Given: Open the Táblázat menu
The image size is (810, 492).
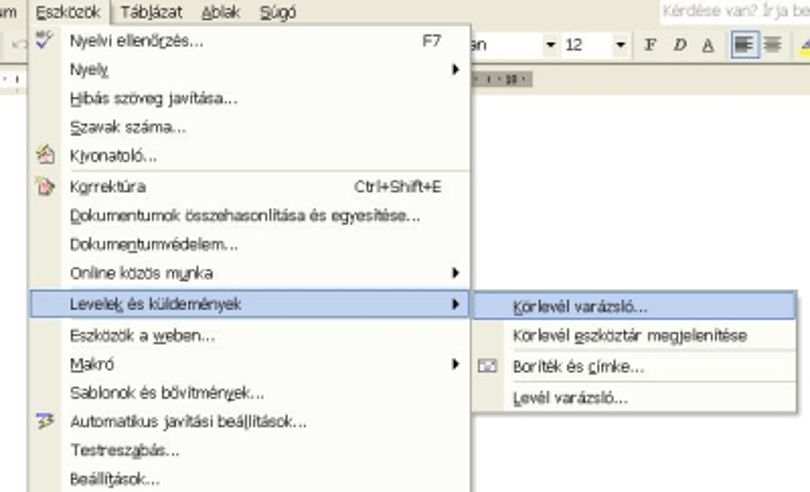Looking at the screenshot, I should [151, 12].
